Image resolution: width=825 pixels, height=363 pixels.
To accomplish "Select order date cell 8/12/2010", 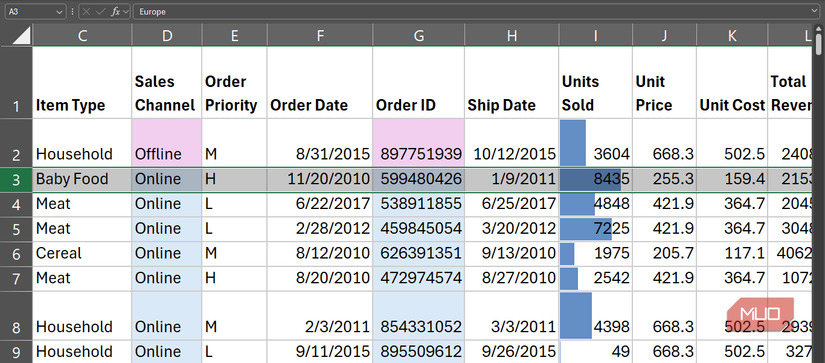I will coord(320,254).
